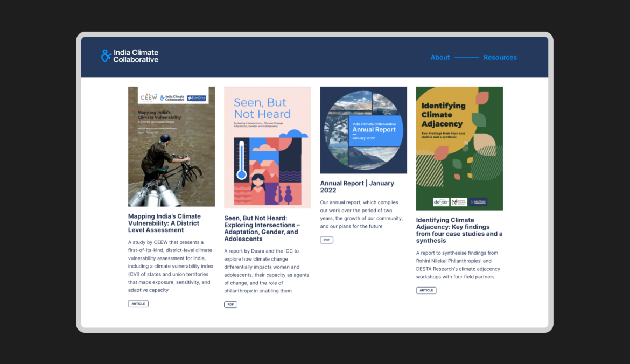Open the Resources navigation link
630x364 pixels.
tap(500, 58)
